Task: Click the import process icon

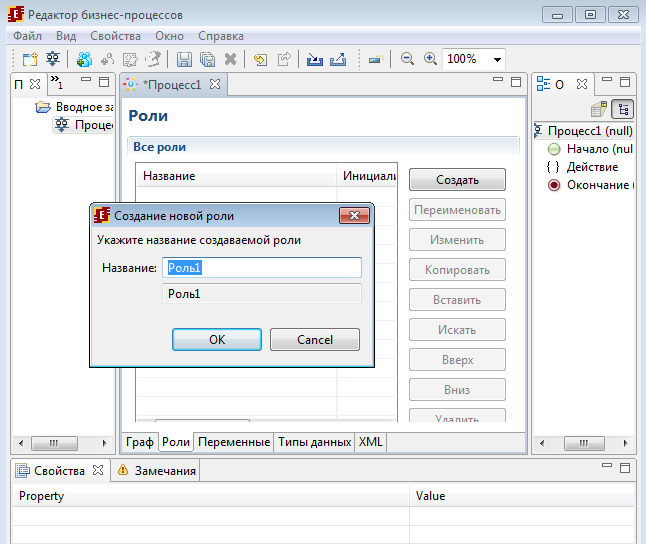Action: click(x=315, y=59)
